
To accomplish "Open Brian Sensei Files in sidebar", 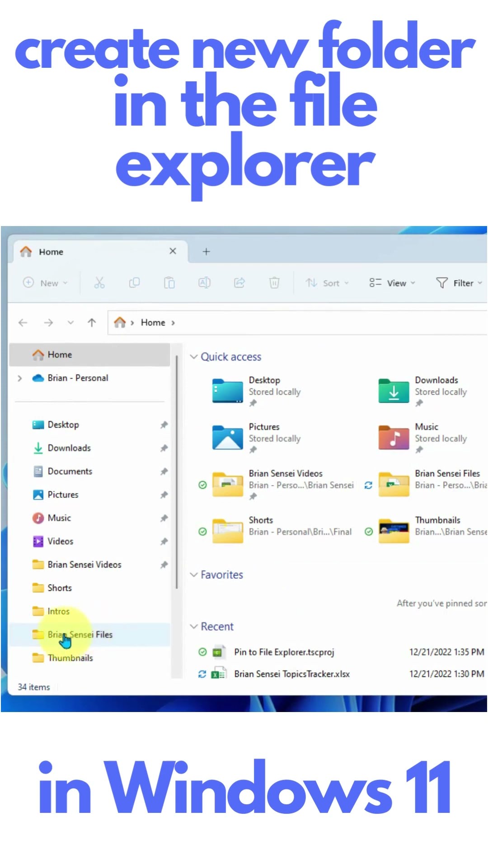I will pyautogui.click(x=89, y=635).
